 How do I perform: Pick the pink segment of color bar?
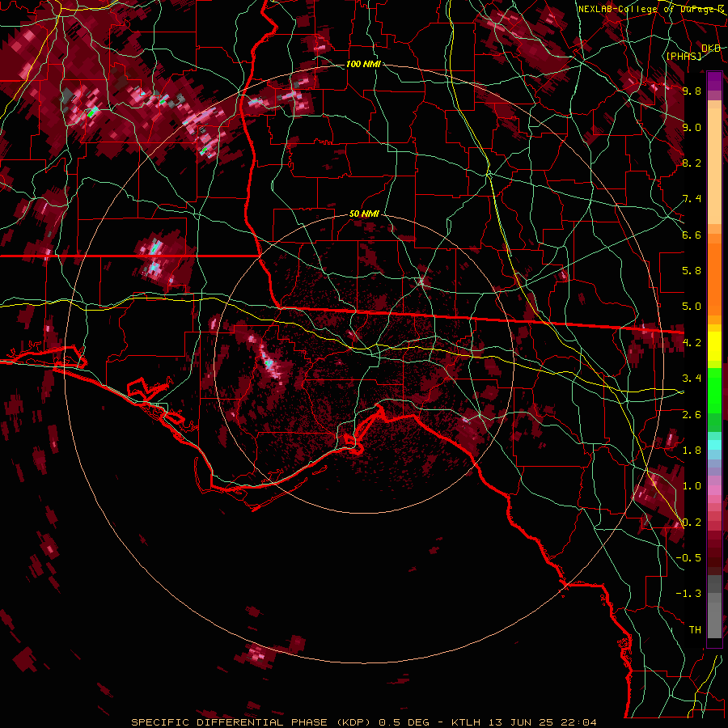point(714,490)
